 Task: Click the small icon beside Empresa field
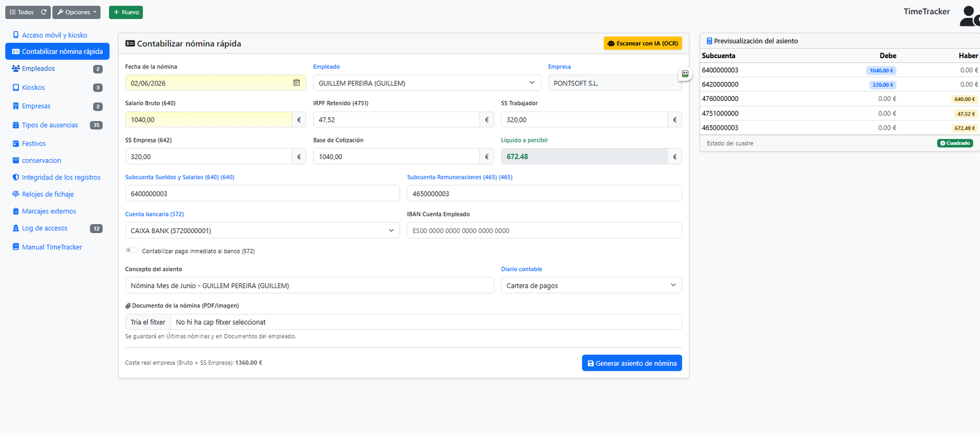click(x=685, y=73)
